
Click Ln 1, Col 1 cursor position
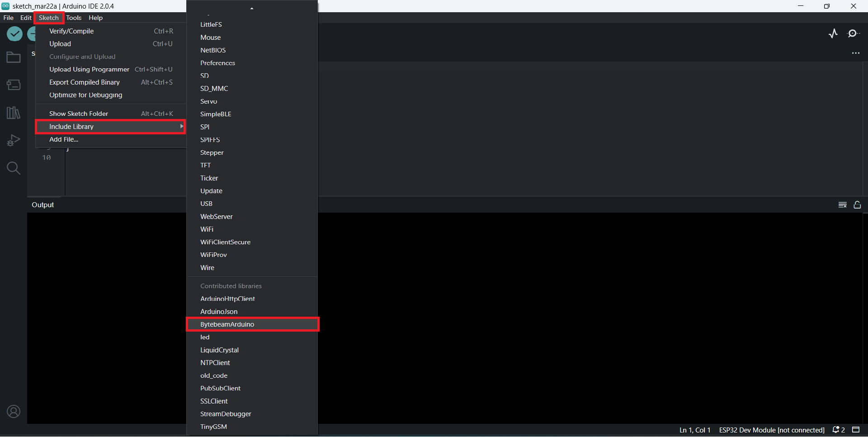coord(695,430)
